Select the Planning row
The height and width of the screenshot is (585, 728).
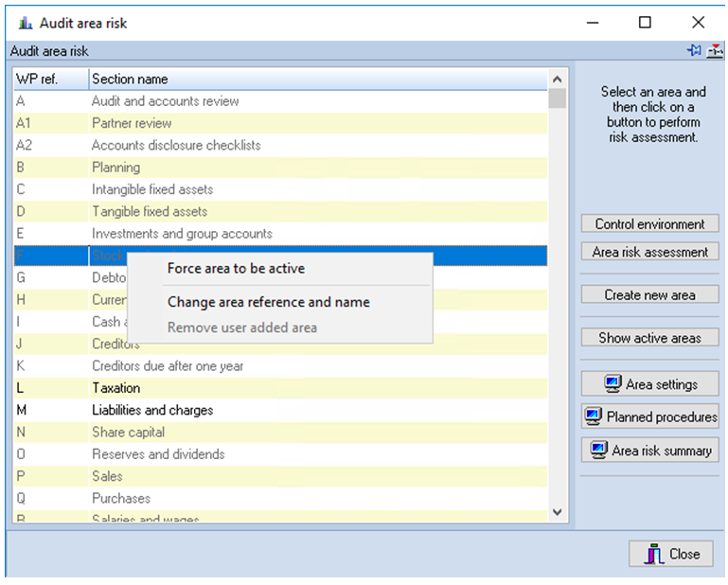280,168
